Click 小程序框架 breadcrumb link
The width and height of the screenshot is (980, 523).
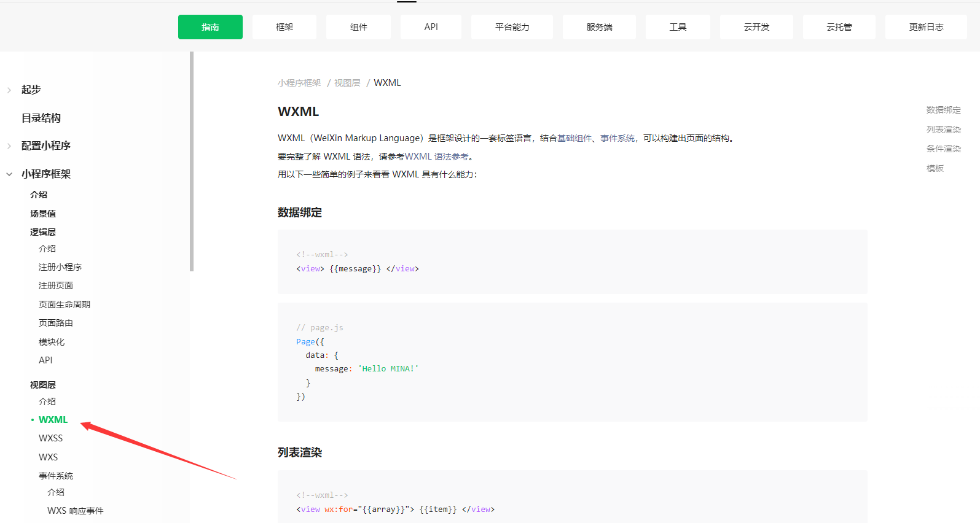click(299, 83)
